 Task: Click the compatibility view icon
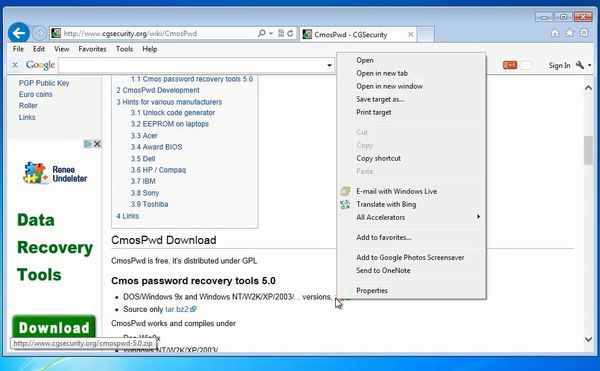[281, 33]
